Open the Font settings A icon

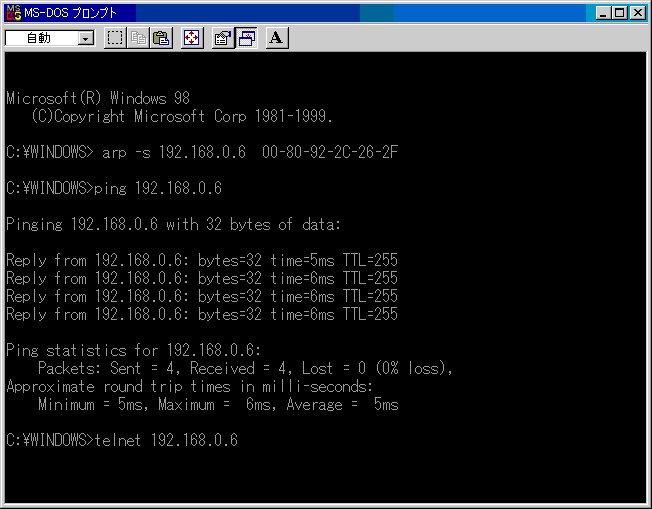(x=277, y=38)
